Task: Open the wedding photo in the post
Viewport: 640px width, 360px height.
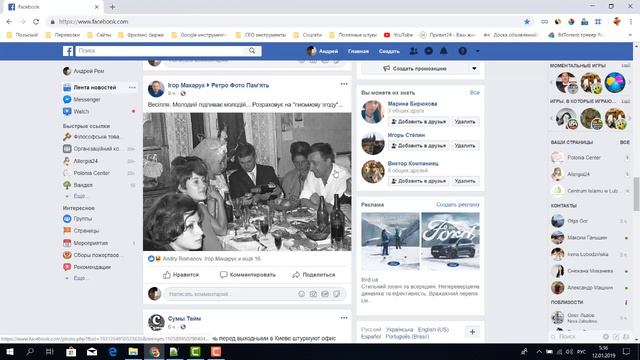Action: coord(247,182)
